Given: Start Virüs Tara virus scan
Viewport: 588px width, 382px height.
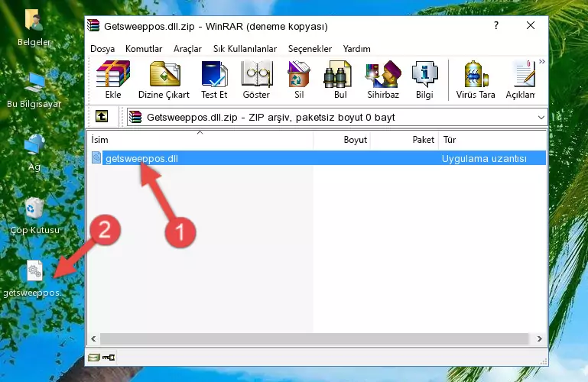Looking at the screenshot, I should 476,79.
